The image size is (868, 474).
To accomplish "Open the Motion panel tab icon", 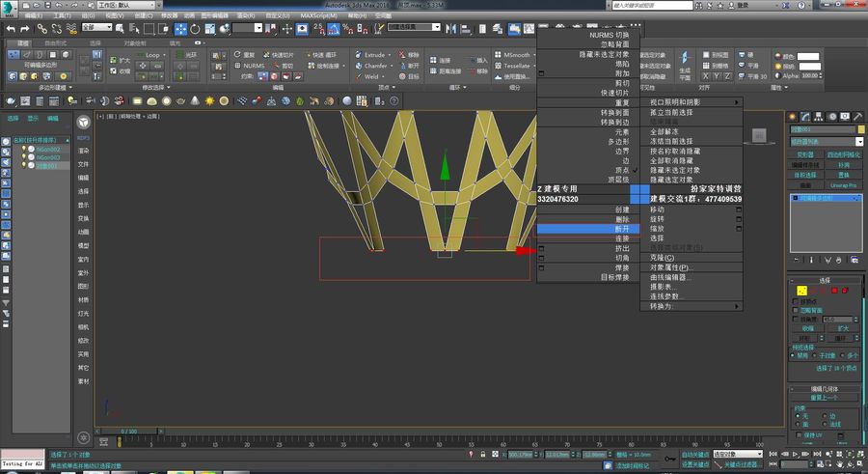I will pos(831,117).
